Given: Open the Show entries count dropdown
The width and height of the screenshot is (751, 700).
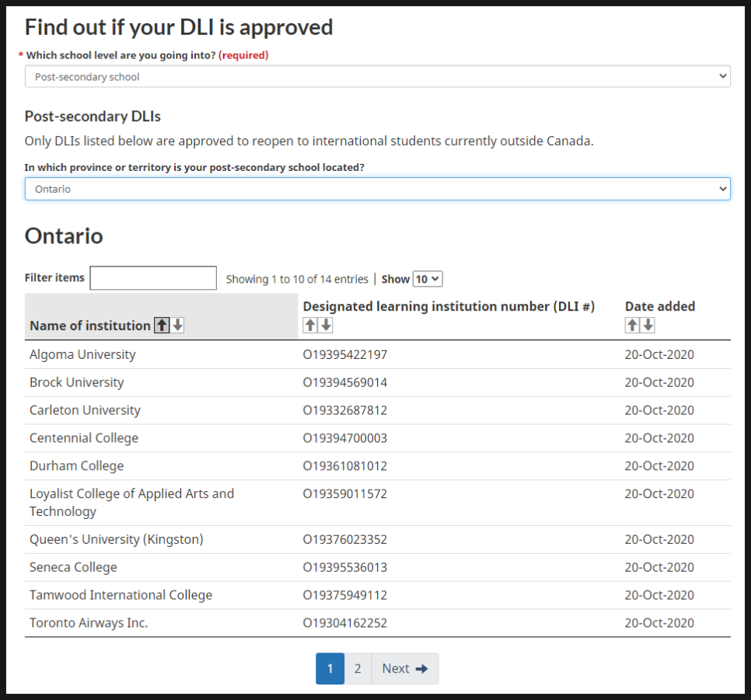Looking at the screenshot, I should tap(427, 279).
